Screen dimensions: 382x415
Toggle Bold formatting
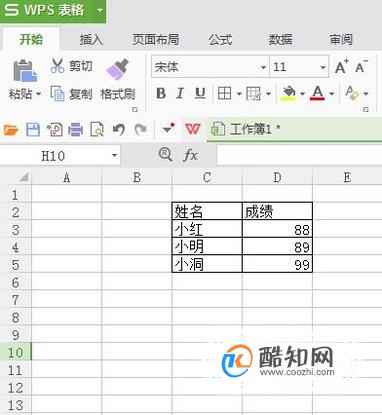point(161,93)
